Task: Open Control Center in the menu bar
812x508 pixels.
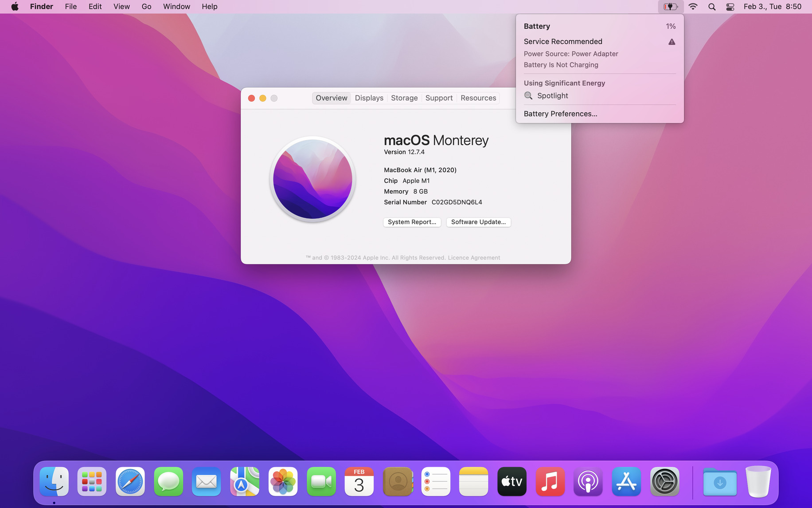Action: pyautogui.click(x=730, y=7)
